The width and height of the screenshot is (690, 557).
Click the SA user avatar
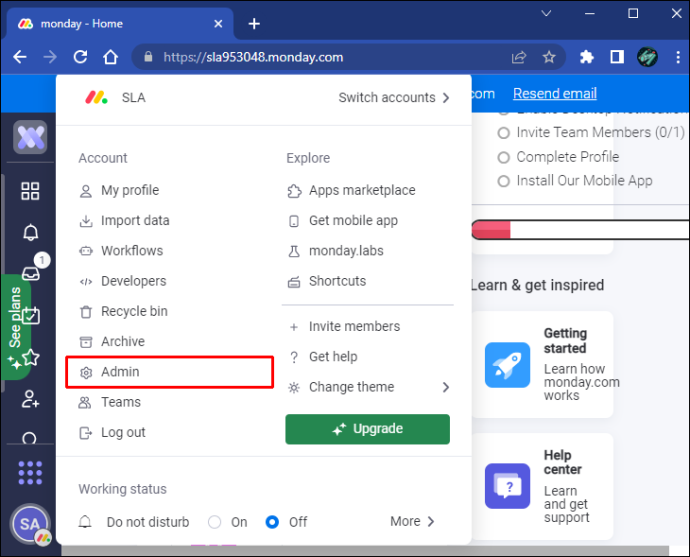point(30,524)
